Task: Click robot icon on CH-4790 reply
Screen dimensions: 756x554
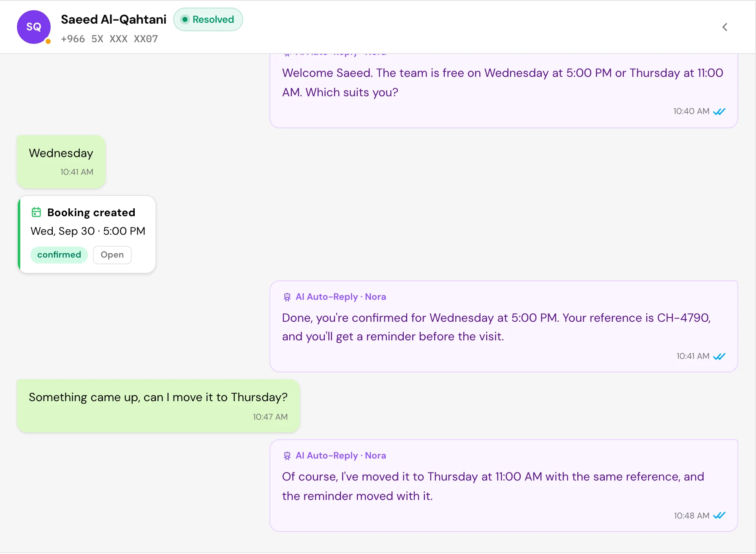Action: (287, 297)
